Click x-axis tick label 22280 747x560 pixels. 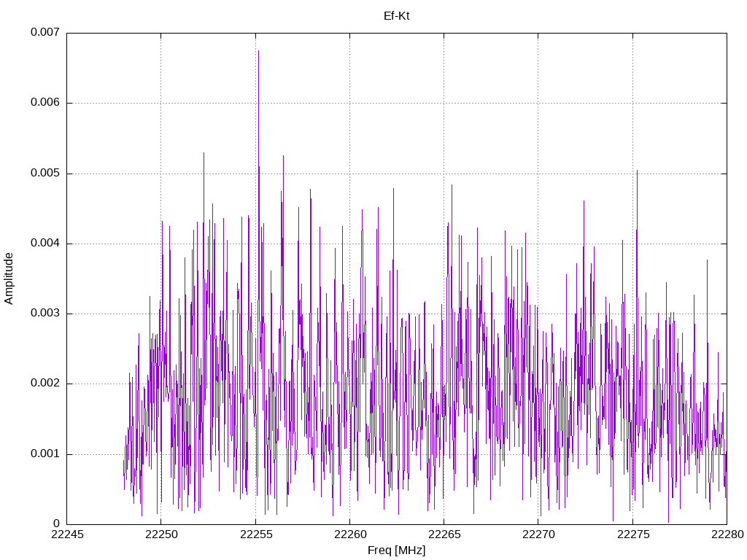[x=727, y=534]
